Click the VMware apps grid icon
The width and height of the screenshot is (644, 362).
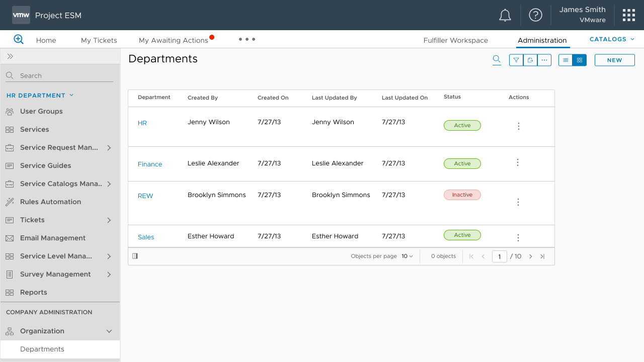tap(628, 15)
